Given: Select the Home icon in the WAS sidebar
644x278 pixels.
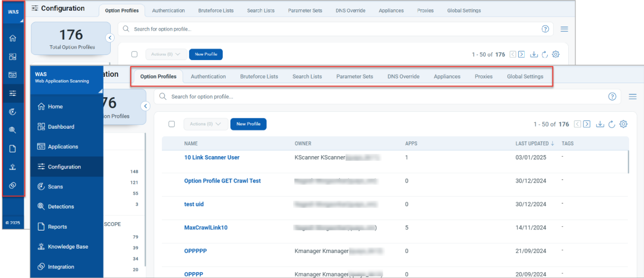Looking at the screenshot, I should 13,38.
